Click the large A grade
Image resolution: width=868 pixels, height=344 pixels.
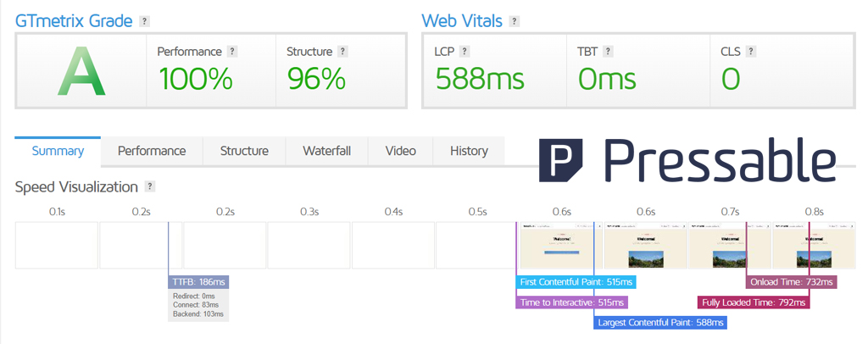[x=81, y=73]
